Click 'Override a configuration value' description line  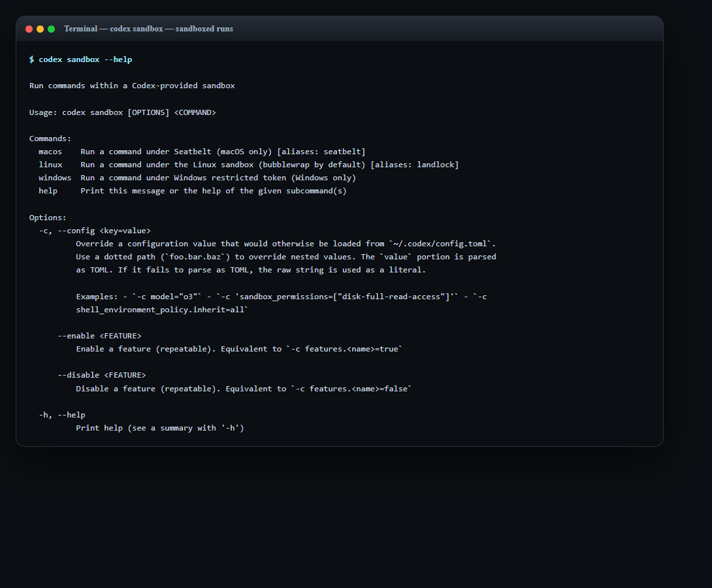tap(285, 244)
